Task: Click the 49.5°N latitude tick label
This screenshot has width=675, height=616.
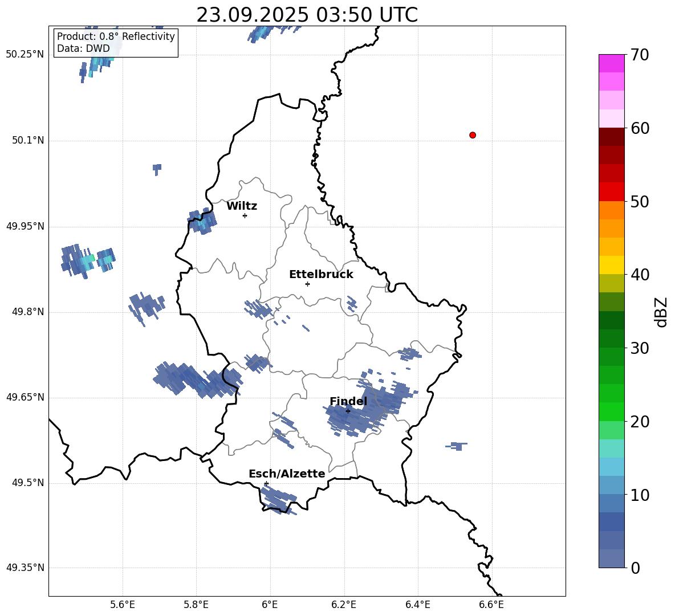Action: (x=28, y=483)
